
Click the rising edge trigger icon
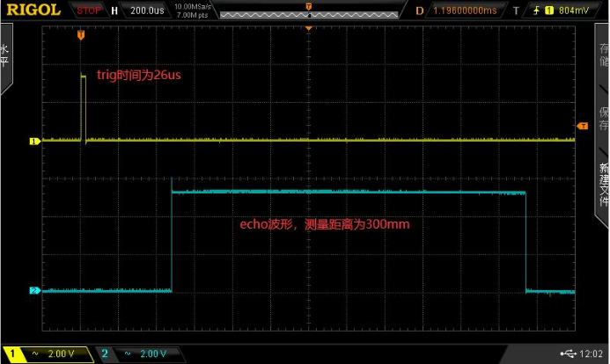tap(536, 11)
